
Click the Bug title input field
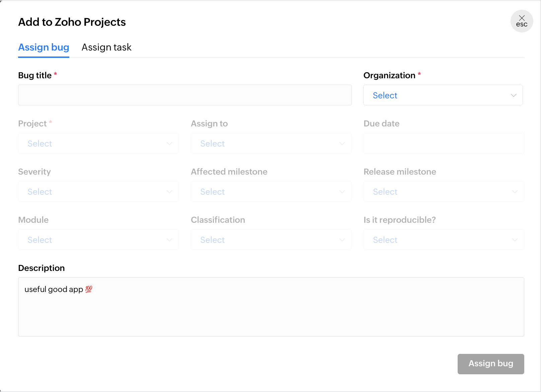(x=185, y=95)
